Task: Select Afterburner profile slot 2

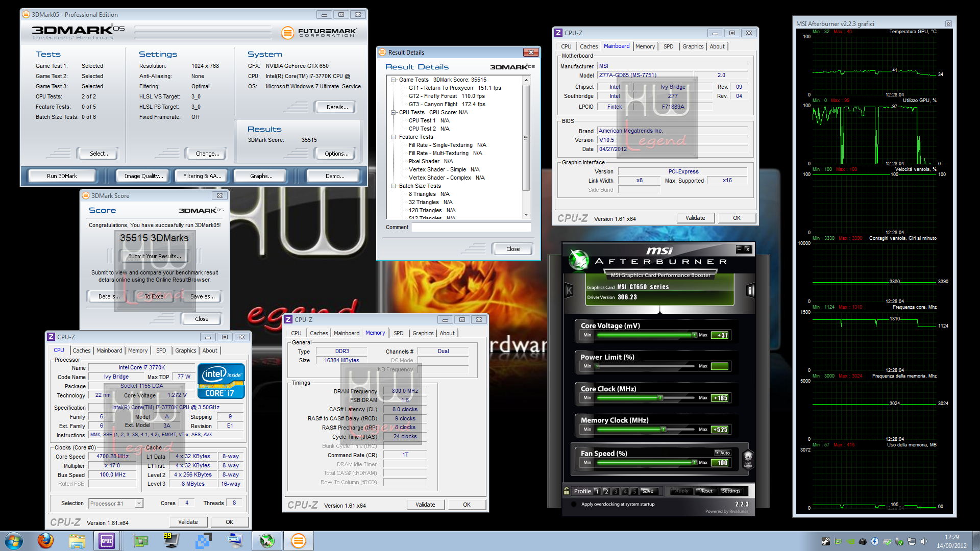Action: point(606,491)
